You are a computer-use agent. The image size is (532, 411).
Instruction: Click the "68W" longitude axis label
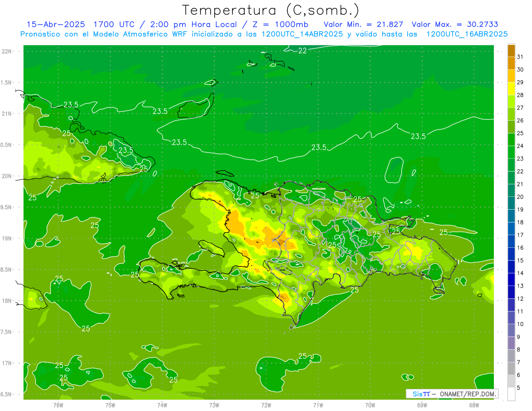[474, 405]
